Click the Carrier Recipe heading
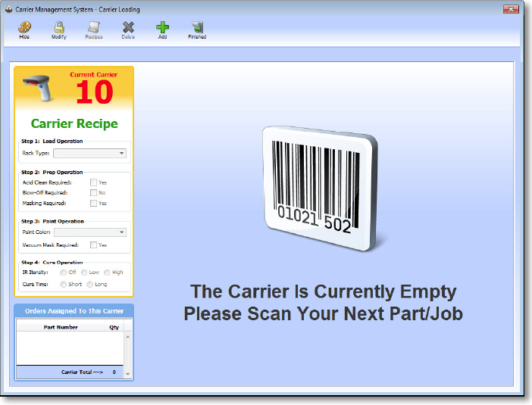Image resolution: width=532 pixels, height=405 pixels. click(74, 123)
